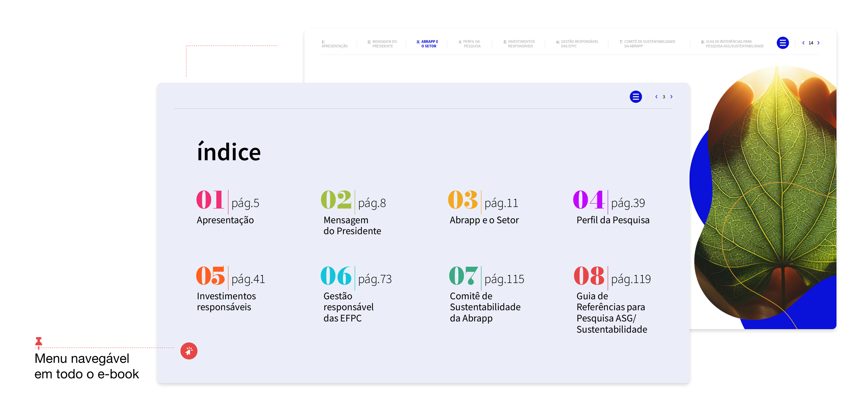Select Abrapp e o Setor tab
This screenshot has width=868, height=412.
pyautogui.click(x=429, y=44)
